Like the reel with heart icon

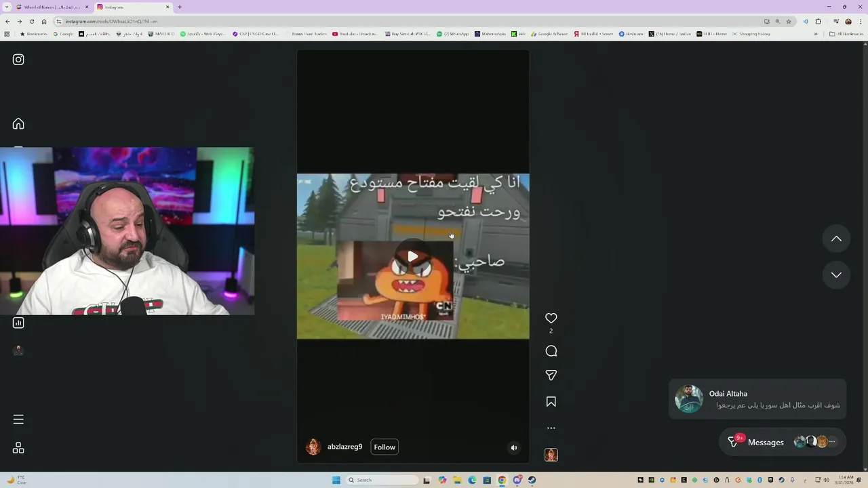pos(551,318)
